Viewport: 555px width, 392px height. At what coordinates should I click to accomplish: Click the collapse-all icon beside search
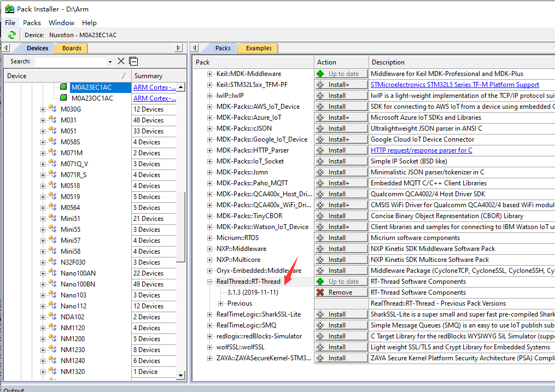pos(133,61)
